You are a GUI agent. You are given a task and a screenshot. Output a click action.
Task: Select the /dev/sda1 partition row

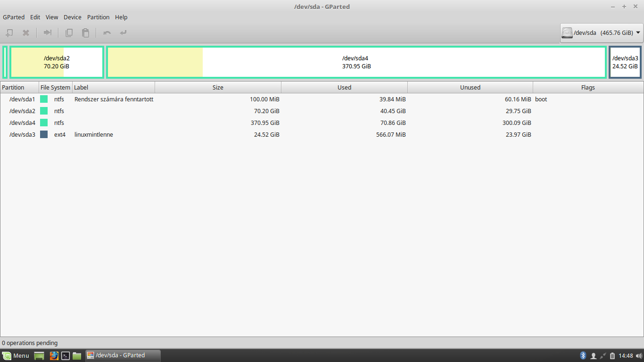[322, 99]
